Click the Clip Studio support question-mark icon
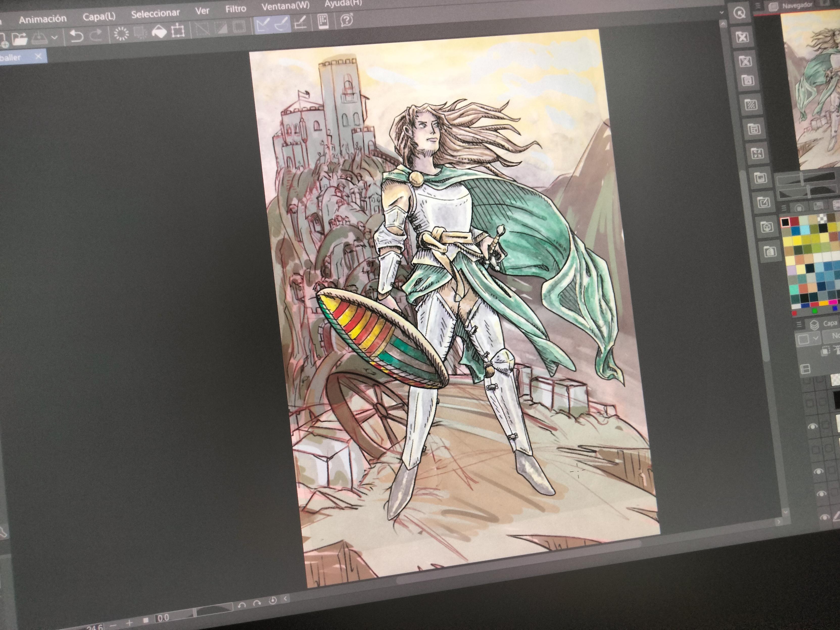 coord(347,20)
